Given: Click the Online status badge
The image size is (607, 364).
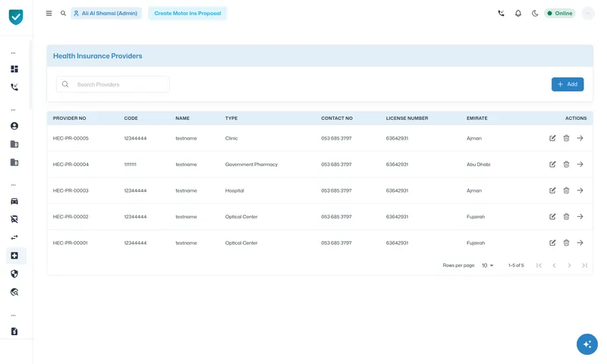Looking at the screenshot, I should coord(560,13).
